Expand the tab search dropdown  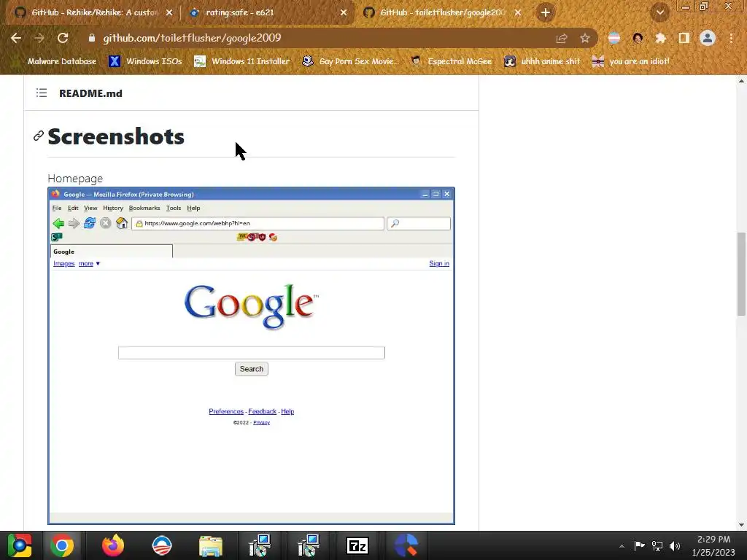660,12
